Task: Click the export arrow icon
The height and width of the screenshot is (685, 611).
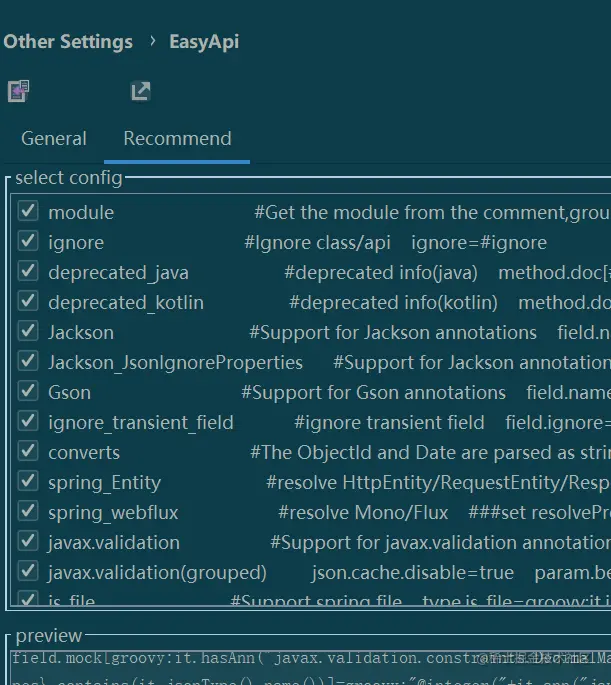Action: (141, 92)
